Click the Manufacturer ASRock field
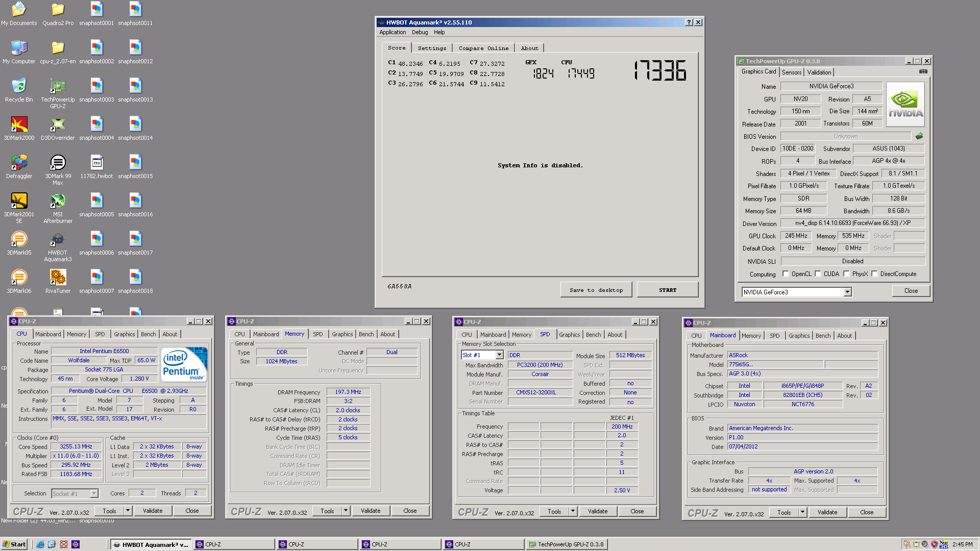This screenshot has height=551, width=980. tap(802, 355)
